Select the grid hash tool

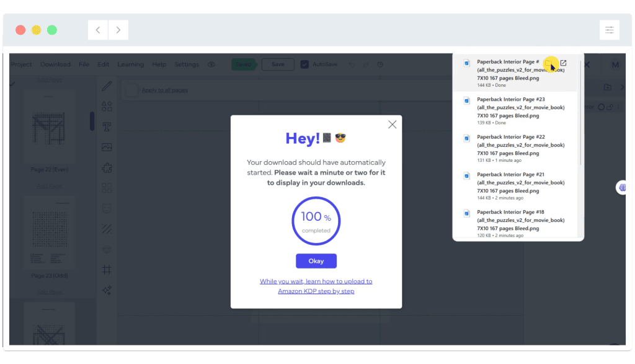107,270
